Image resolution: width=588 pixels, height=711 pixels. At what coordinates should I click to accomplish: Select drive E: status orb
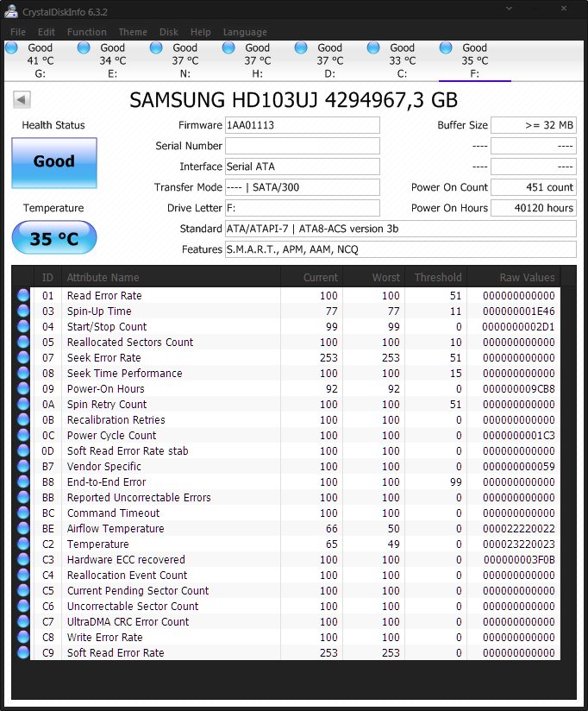point(84,48)
